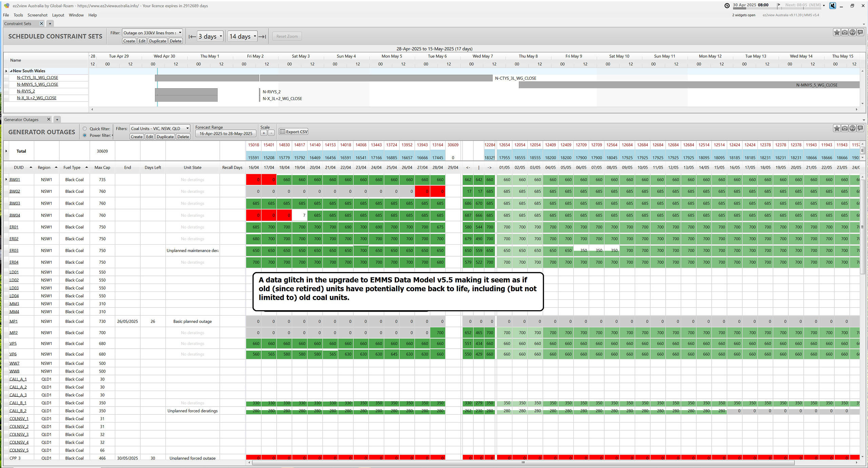Open N-MNYS_5_WG_CLOSE constraint set link
This screenshot has height=468, width=868.
pyautogui.click(x=38, y=85)
